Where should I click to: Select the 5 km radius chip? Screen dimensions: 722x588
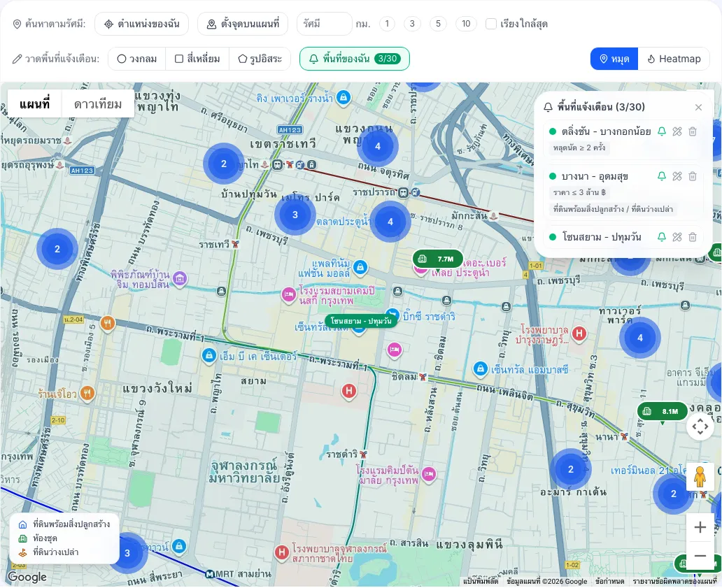[x=438, y=24]
